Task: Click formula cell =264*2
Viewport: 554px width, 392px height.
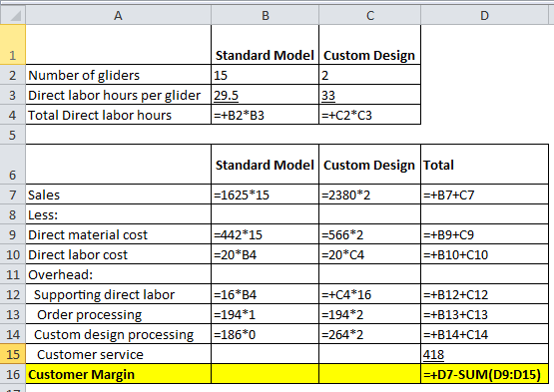Action: click(370, 334)
